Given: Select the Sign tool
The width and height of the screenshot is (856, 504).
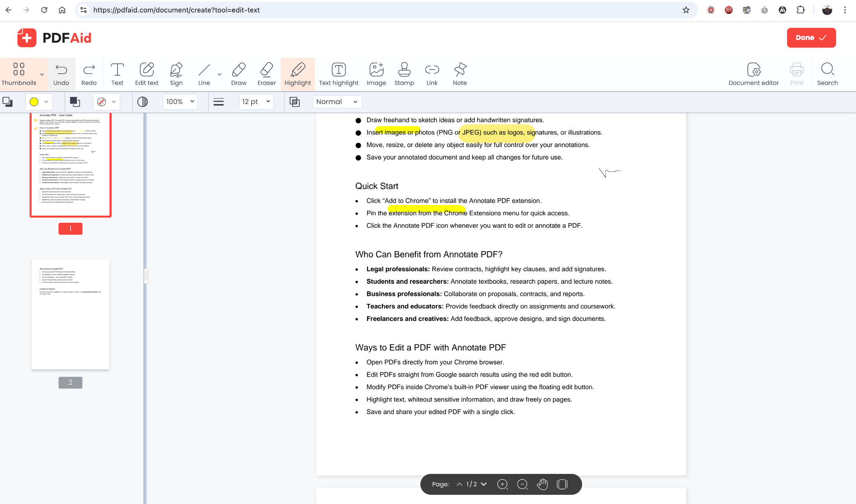Looking at the screenshot, I should [176, 74].
